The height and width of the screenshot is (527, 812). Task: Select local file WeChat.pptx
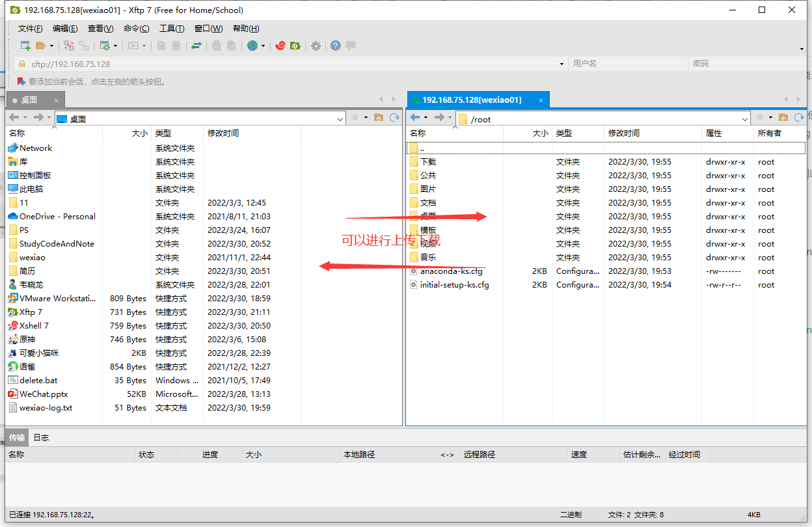click(x=44, y=394)
